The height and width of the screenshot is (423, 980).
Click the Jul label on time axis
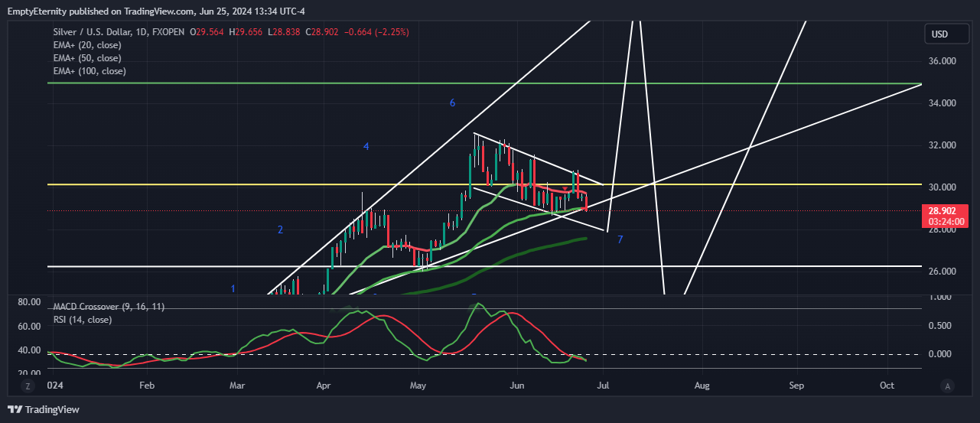(604, 386)
